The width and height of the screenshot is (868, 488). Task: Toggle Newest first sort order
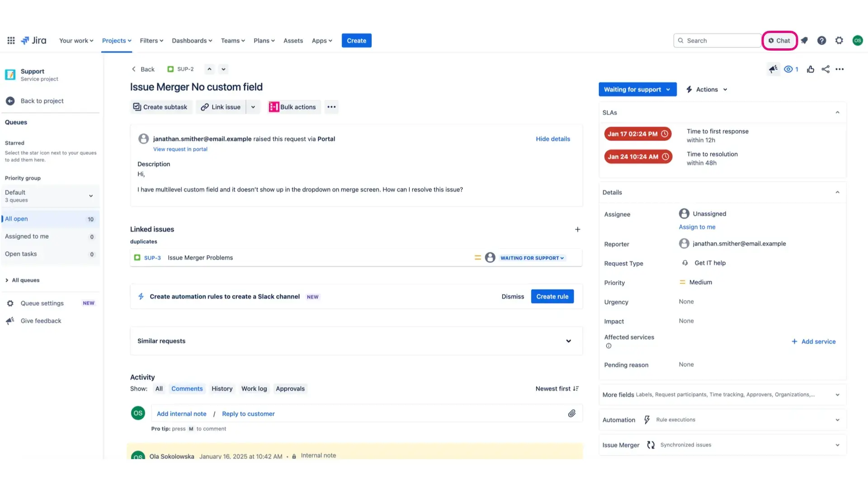point(557,389)
